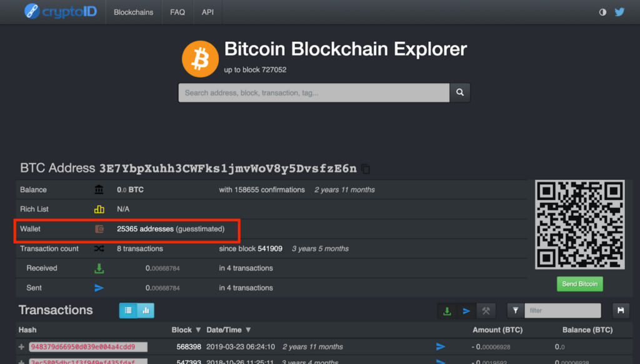Open transaction hash 948379d66950d039e004a4cdd9
The image size is (640, 364).
[x=88, y=347]
